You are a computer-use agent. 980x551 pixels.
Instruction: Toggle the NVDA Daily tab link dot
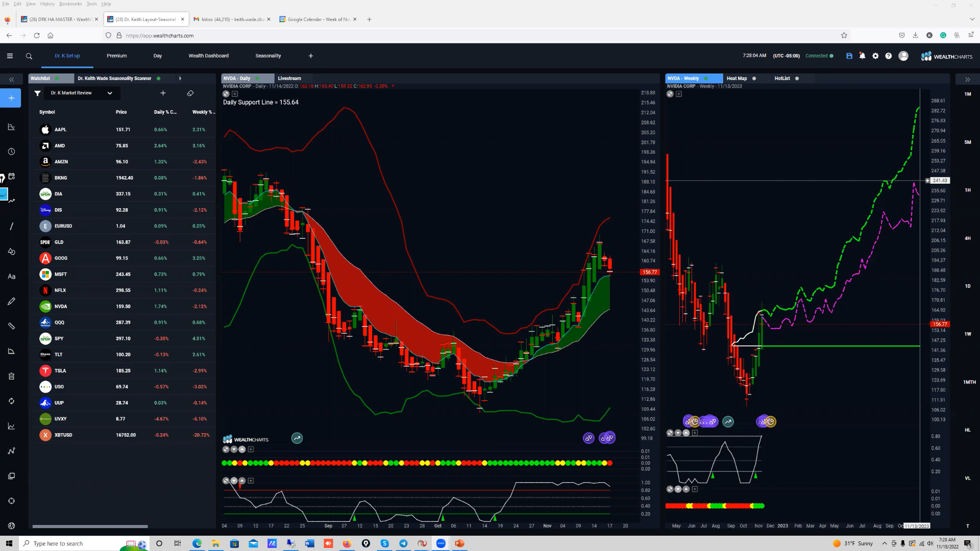(257, 79)
